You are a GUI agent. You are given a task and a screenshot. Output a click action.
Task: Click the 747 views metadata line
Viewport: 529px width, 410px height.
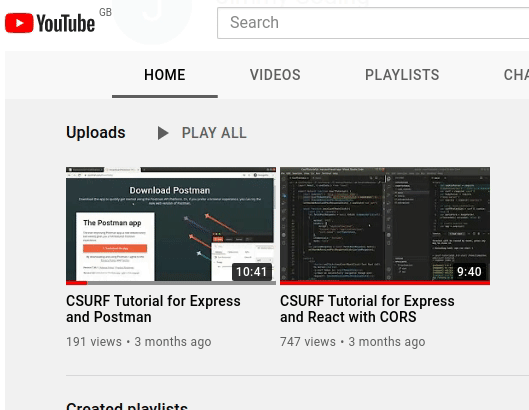pos(353,341)
